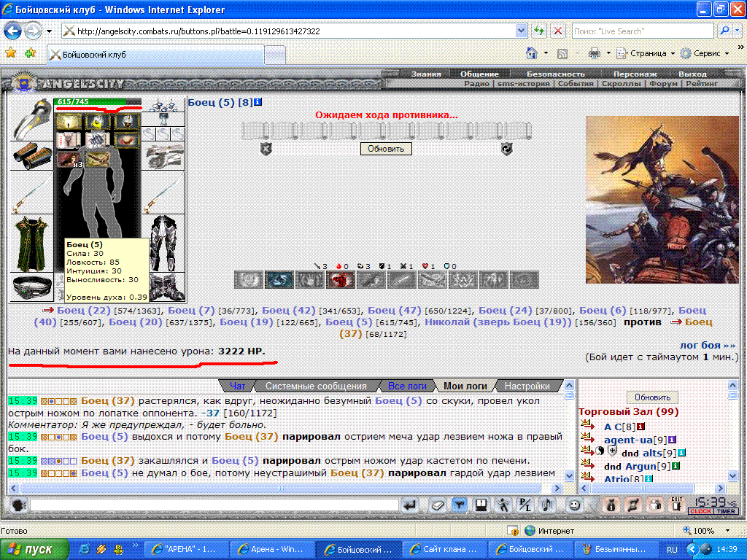The height and width of the screenshot is (560, 747).
Task: Click the пуск Start button
Action: click(x=34, y=550)
